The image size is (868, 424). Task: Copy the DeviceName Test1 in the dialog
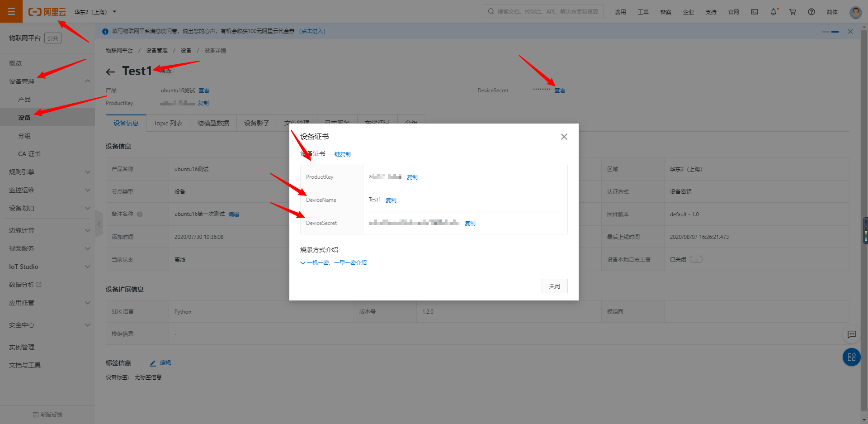[391, 200]
